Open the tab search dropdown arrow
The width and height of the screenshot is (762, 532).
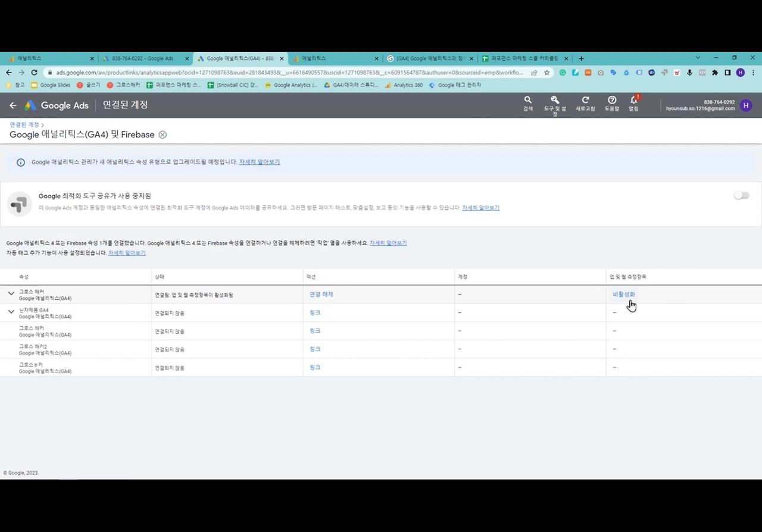[698, 58]
